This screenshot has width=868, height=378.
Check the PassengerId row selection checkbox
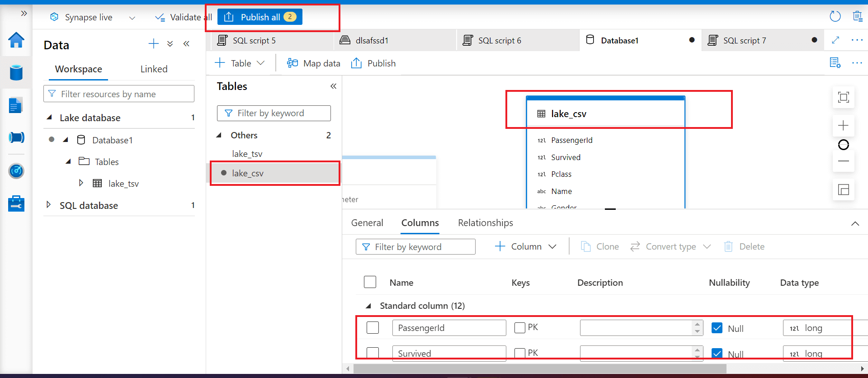coord(373,327)
